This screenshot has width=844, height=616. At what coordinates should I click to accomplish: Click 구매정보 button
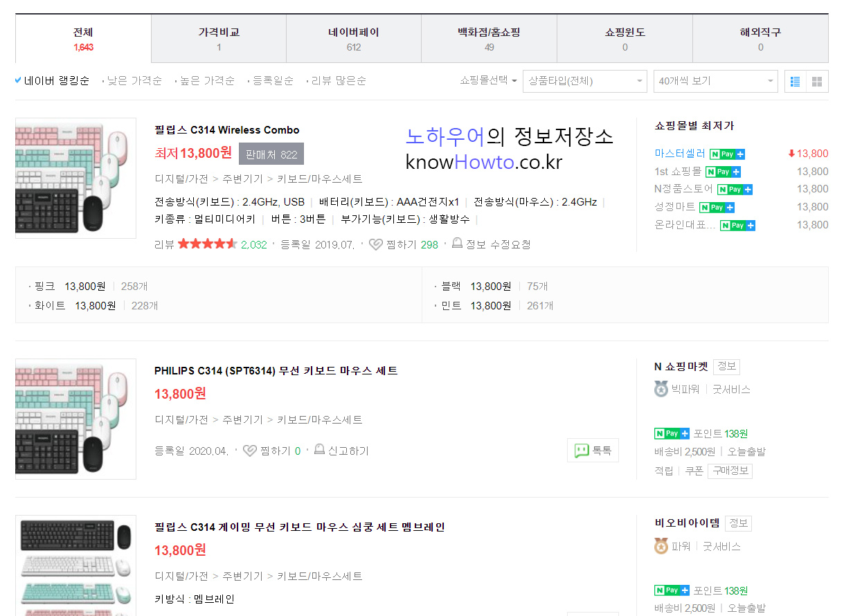(x=730, y=471)
